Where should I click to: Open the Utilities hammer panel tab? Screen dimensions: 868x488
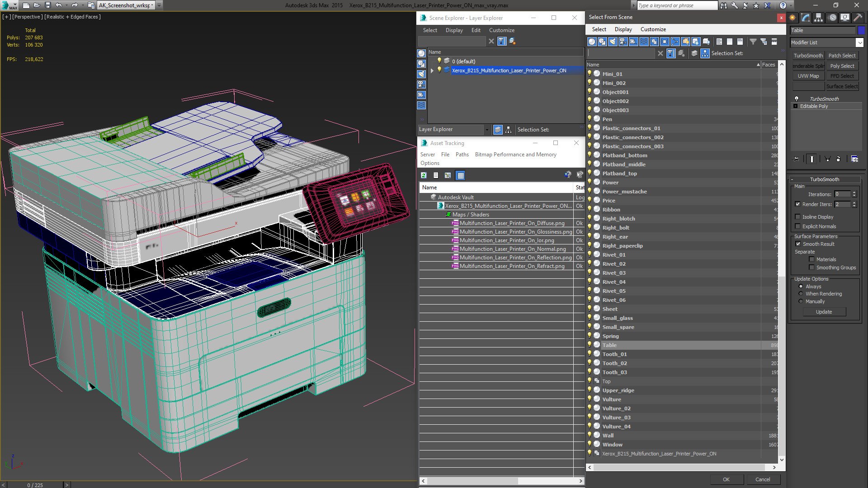(x=857, y=18)
